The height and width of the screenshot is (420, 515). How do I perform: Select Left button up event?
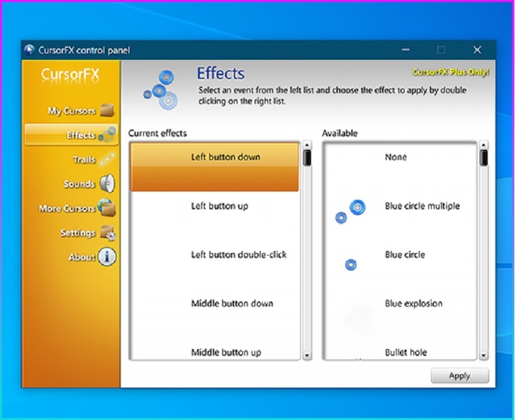point(220,206)
